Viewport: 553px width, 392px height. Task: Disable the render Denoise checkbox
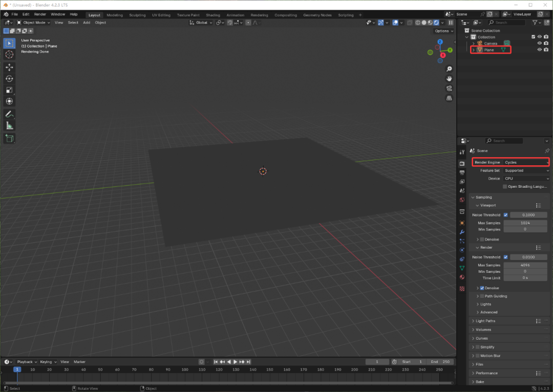482,288
